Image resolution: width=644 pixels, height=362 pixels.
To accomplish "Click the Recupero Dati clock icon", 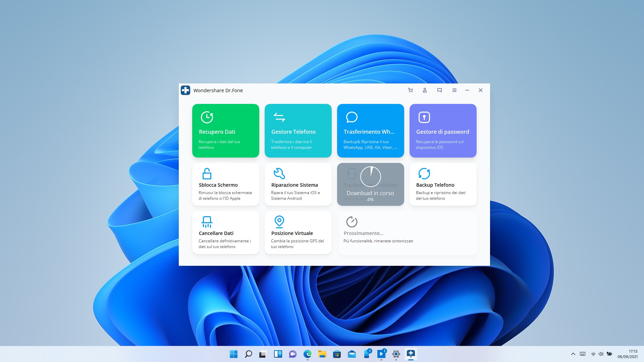I will (207, 117).
